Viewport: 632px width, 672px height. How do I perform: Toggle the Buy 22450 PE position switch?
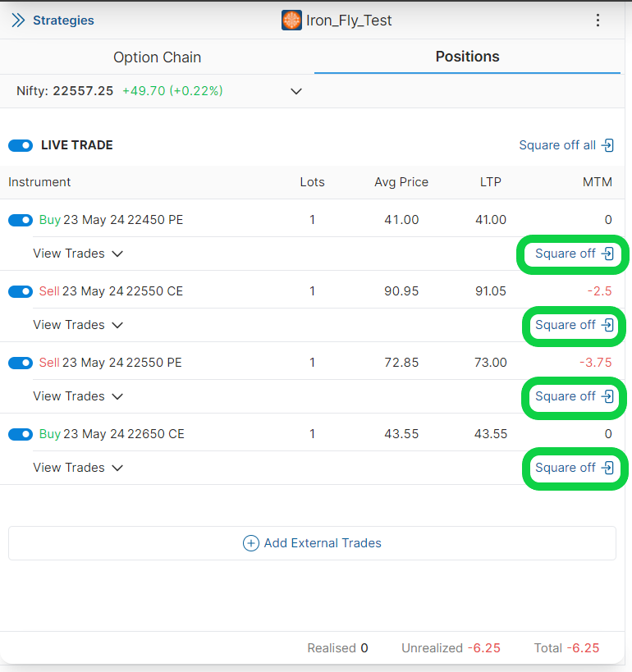(x=21, y=220)
